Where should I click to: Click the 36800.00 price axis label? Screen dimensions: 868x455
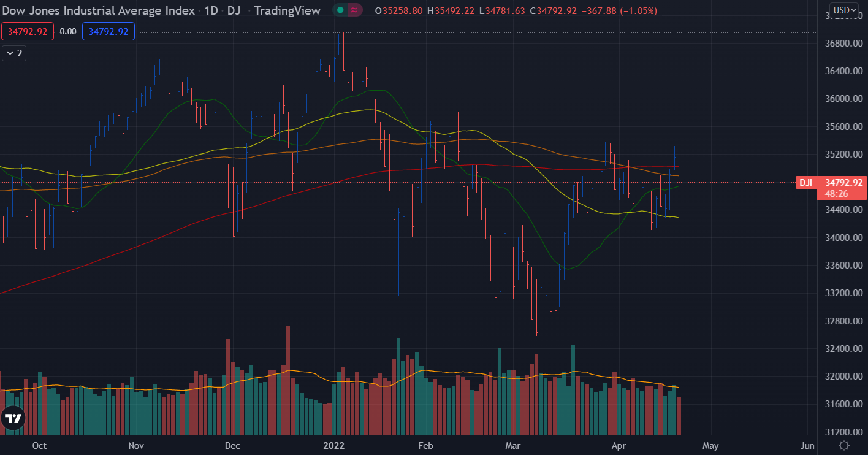tap(843, 44)
